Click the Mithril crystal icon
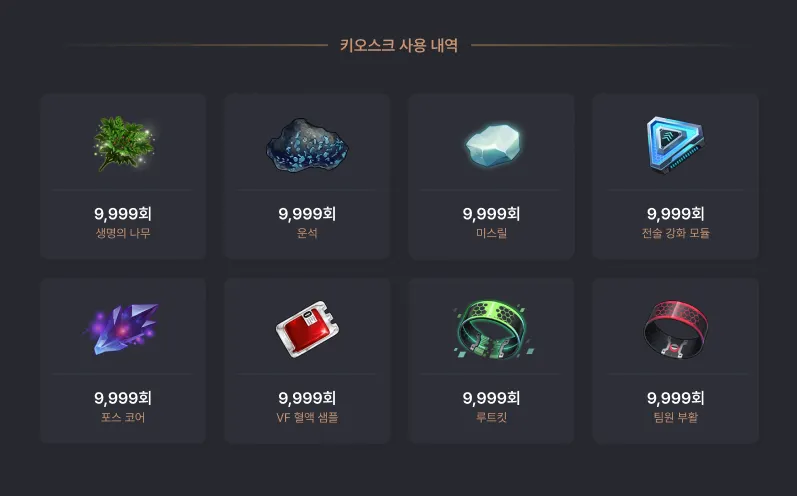Viewport: 797px width, 496px height. tap(492, 144)
